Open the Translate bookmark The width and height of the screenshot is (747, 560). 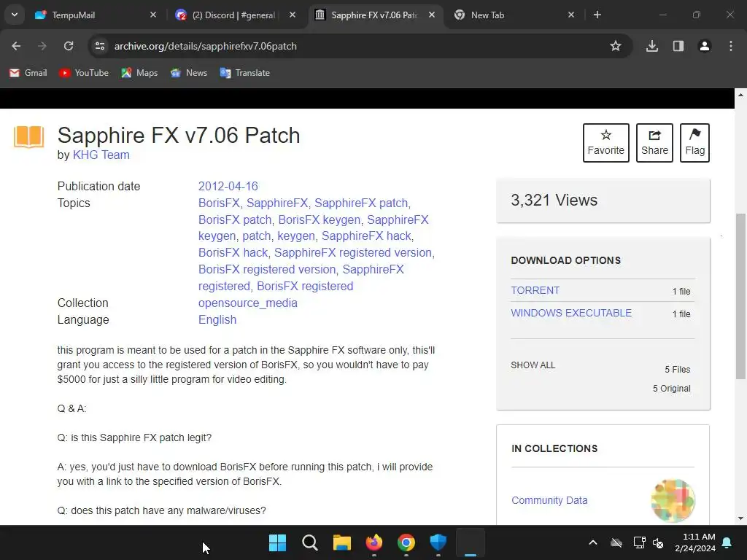[x=245, y=73]
